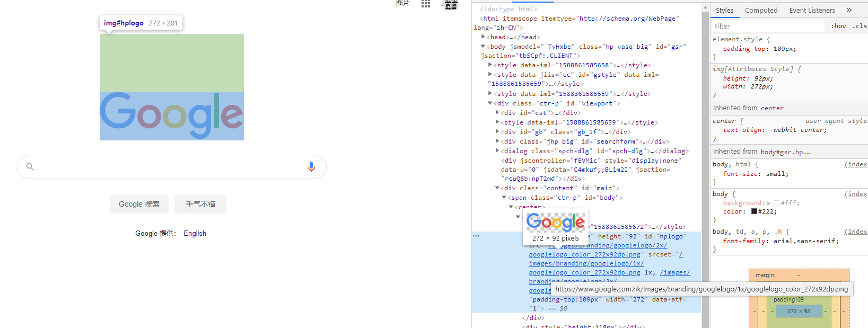868x328 pixels.
Task: Expand the head element node
Action: (483, 37)
